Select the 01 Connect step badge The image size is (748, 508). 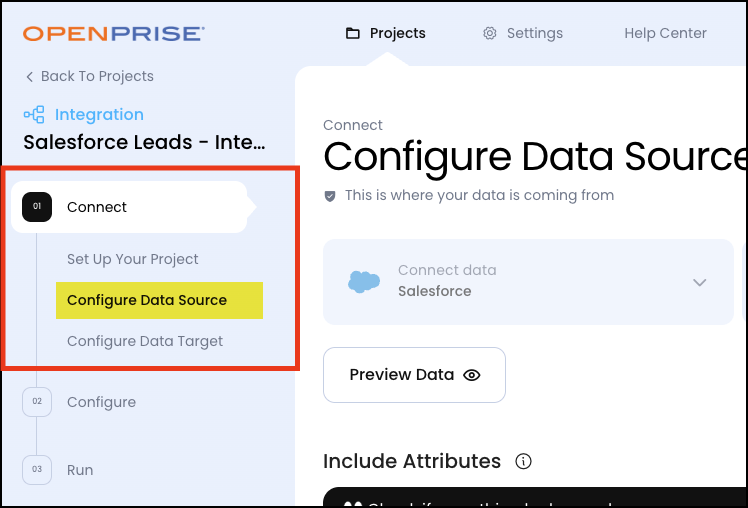(x=37, y=207)
